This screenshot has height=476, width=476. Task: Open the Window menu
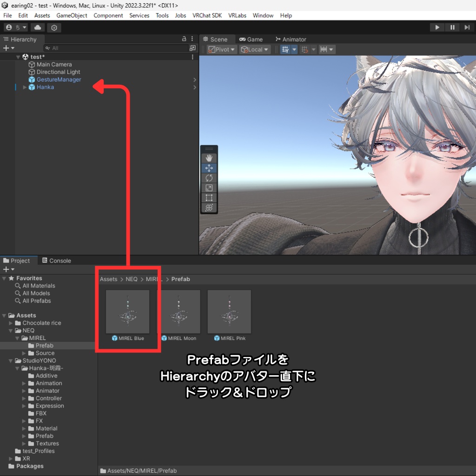click(263, 15)
